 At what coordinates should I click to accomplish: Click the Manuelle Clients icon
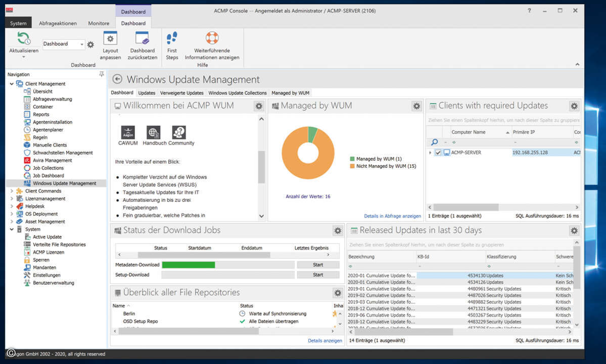pyautogui.click(x=27, y=145)
